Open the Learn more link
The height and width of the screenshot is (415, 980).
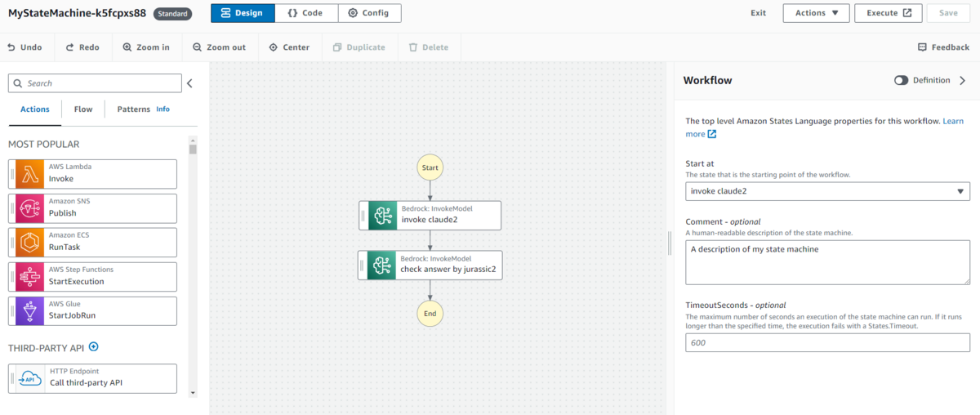tap(701, 134)
